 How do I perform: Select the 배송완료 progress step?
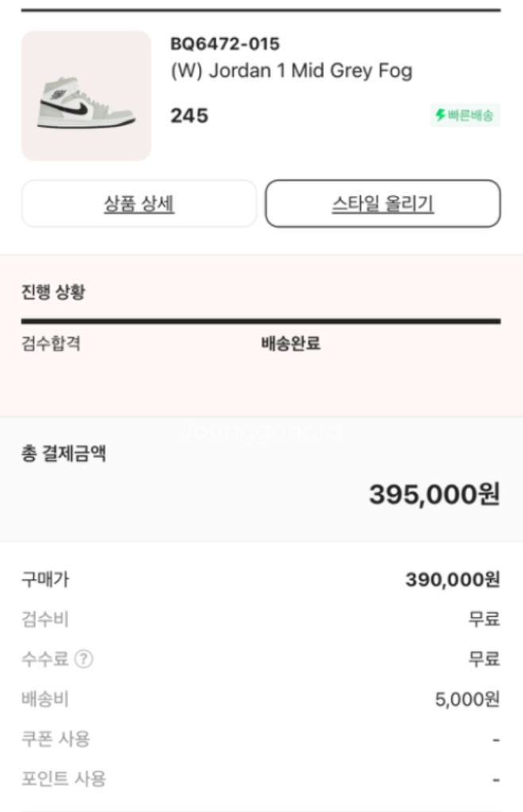pyautogui.click(x=290, y=344)
